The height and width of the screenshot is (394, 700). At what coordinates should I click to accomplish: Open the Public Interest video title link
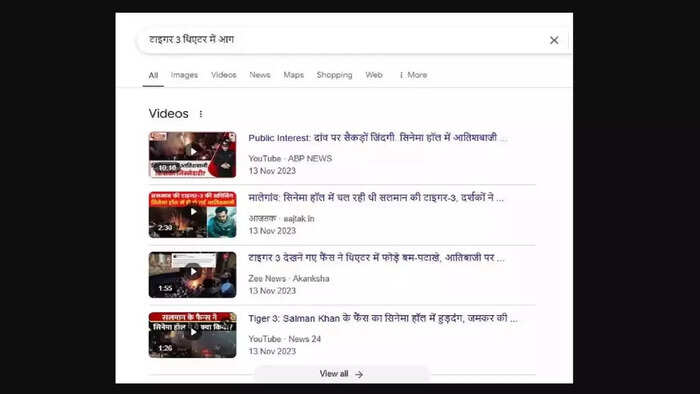pyautogui.click(x=378, y=138)
